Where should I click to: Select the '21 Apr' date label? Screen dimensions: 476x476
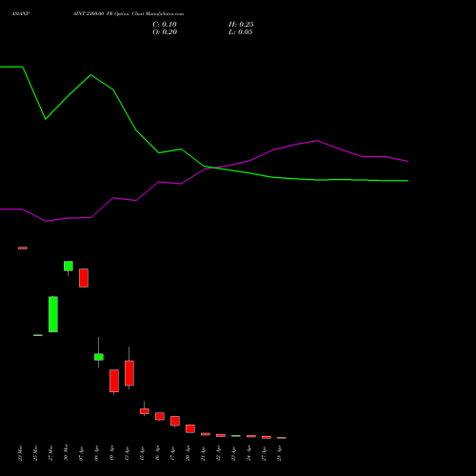pos(203,453)
